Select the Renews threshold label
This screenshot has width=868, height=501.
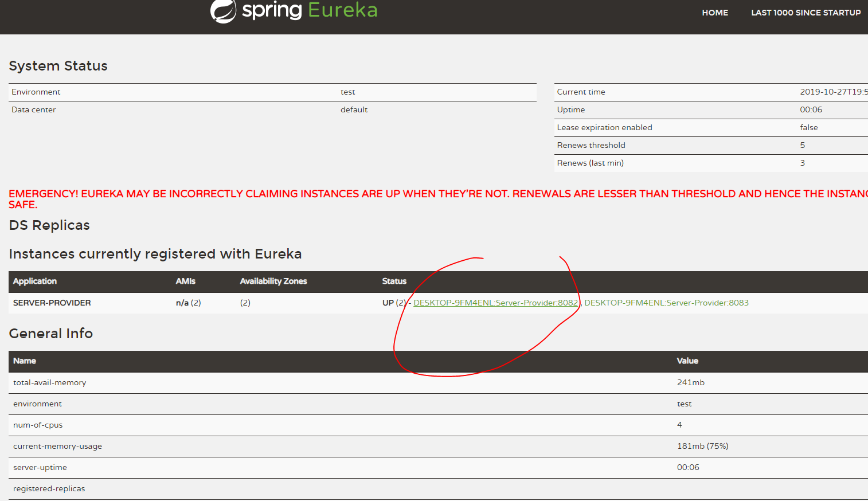coord(591,145)
